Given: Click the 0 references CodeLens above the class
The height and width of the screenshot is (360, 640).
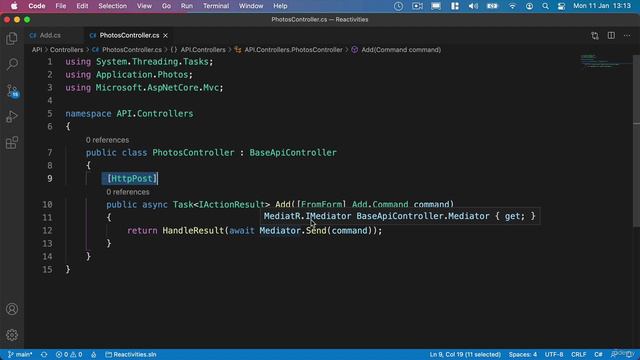Looking at the screenshot, I should pyautogui.click(x=107, y=140).
